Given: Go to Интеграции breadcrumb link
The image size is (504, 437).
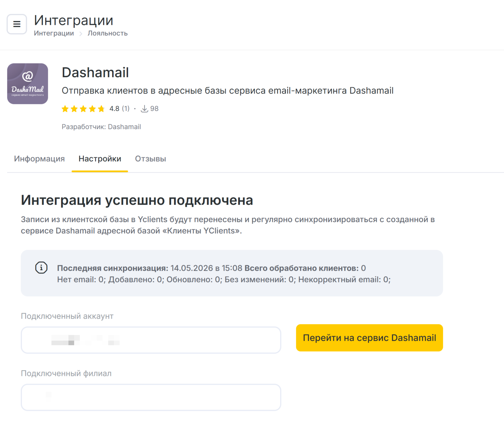Looking at the screenshot, I should click(x=54, y=33).
